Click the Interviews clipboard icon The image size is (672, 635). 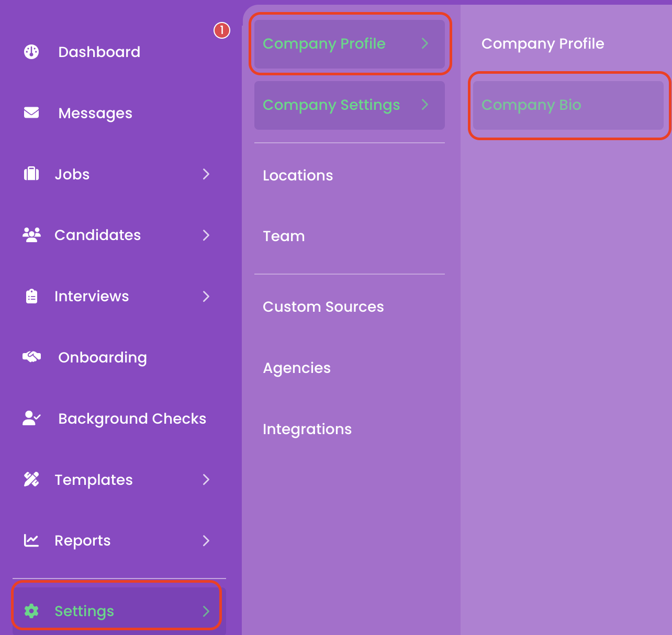[31, 296]
